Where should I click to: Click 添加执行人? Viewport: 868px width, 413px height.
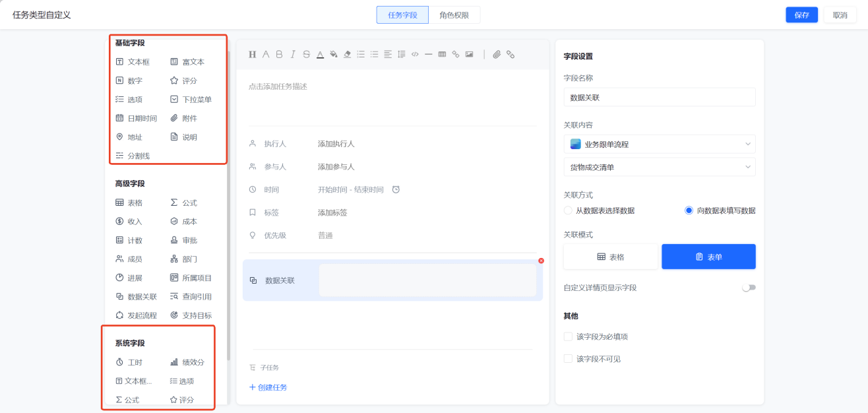[x=336, y=144]
